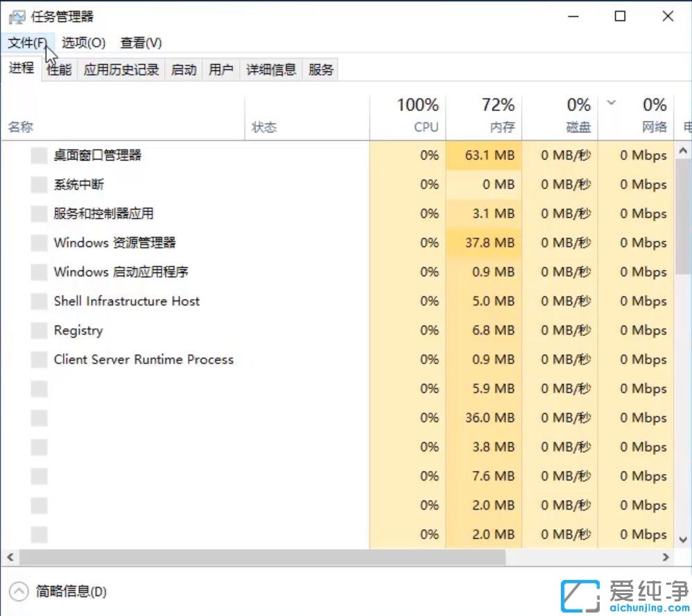The height and width of the screenshot is (616, 692).
Task: Switch to the 性能 tab
Action: [x=58, y=69]
